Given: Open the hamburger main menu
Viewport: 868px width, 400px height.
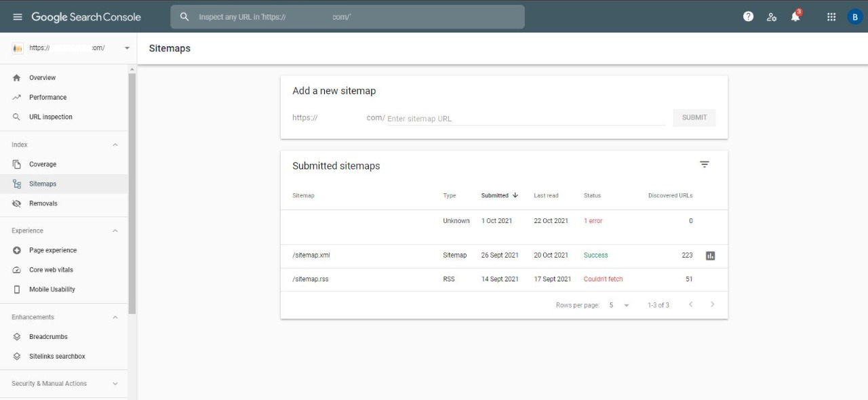Looking at the screenshot, I should point(18,17).
